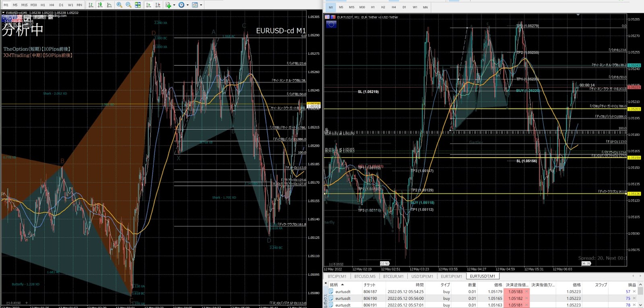Toggle H2 timeframe on right terminal toolbar
The image size is (644, 308).
pos(383,7)
